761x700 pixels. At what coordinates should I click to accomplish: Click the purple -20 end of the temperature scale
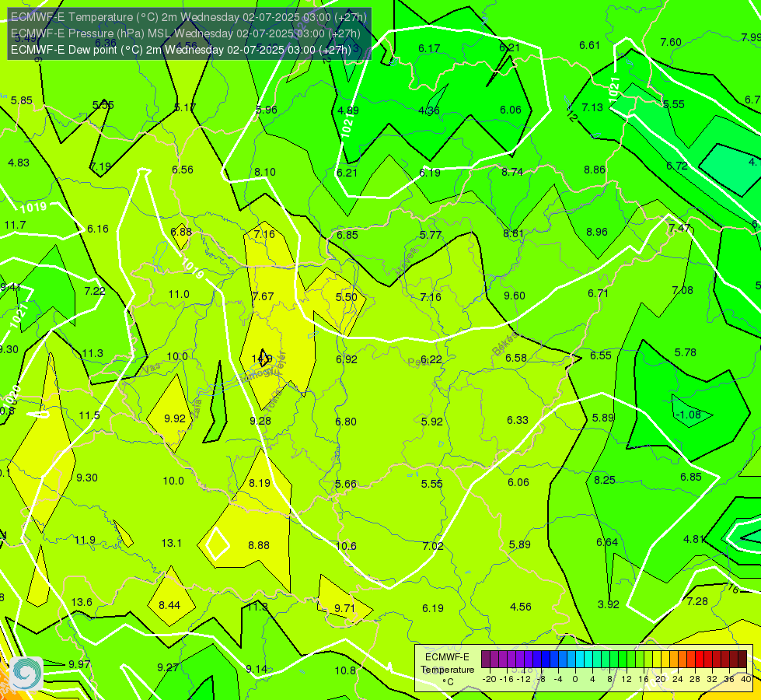click(x=485, y=660)
